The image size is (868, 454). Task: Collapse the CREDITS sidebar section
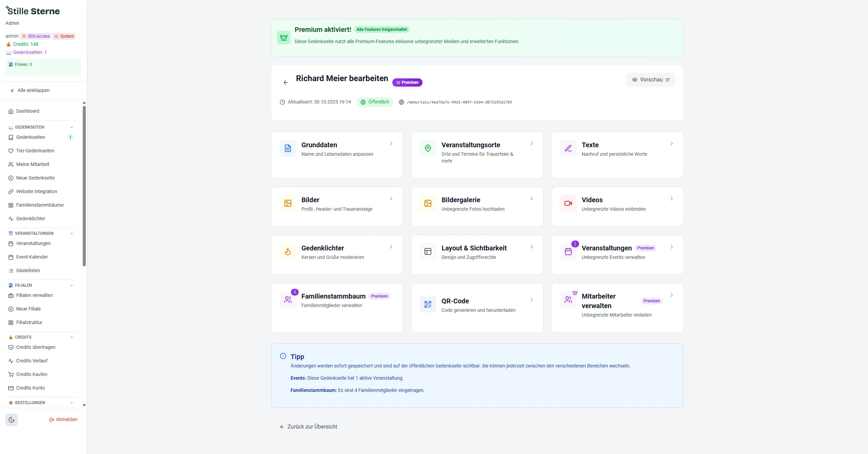[x=72, y=337]
